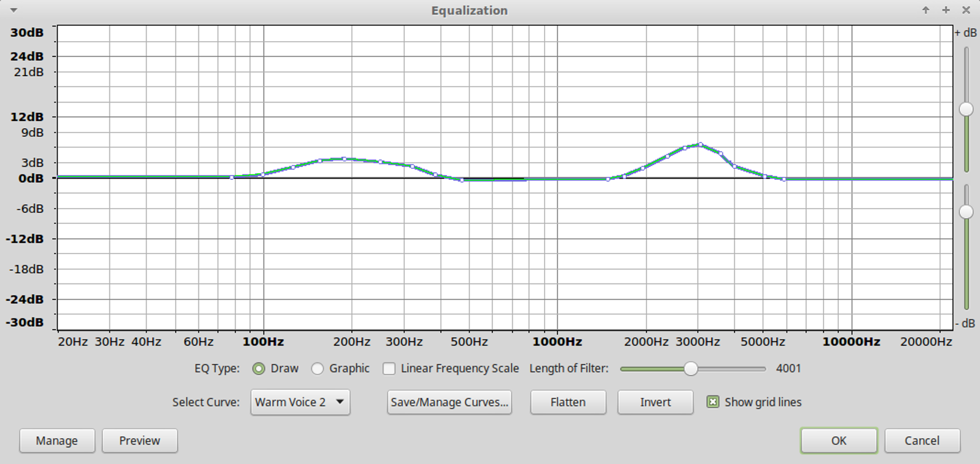
Task: Click the curve control point near 200Hz
Action: tap(344, 159)
